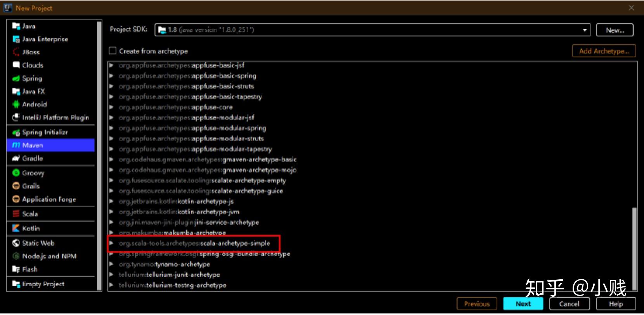Choose the Groovy icon
The height and width of the screenshot is (315, 644).
pos(16,173)
